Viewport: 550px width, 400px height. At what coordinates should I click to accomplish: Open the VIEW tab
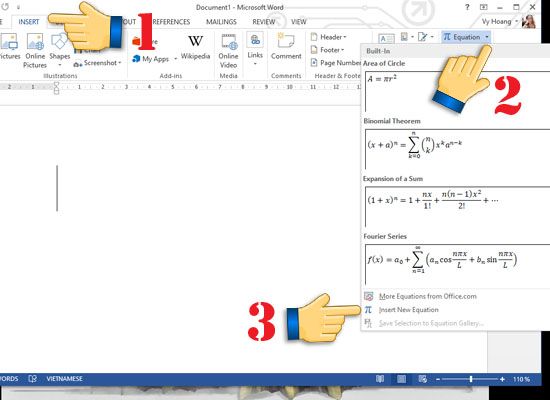299,22
